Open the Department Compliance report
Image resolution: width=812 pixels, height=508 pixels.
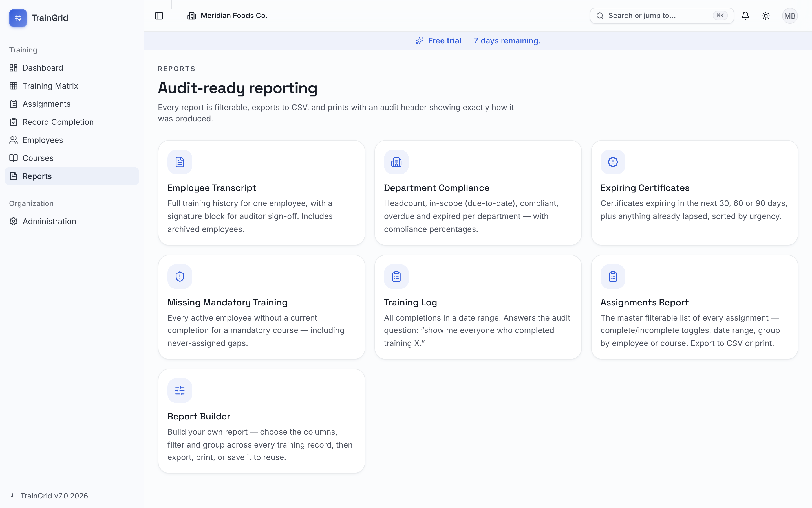(478, 192)
